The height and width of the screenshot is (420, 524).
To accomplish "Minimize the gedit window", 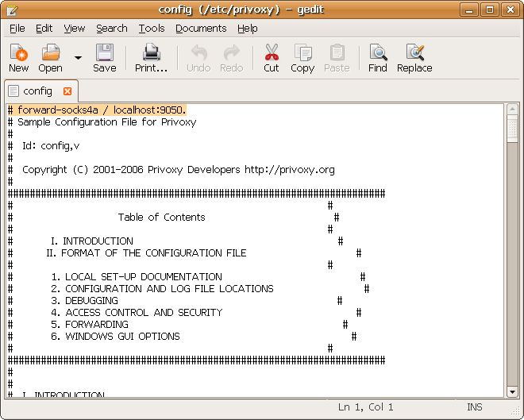I will (469, 10).
